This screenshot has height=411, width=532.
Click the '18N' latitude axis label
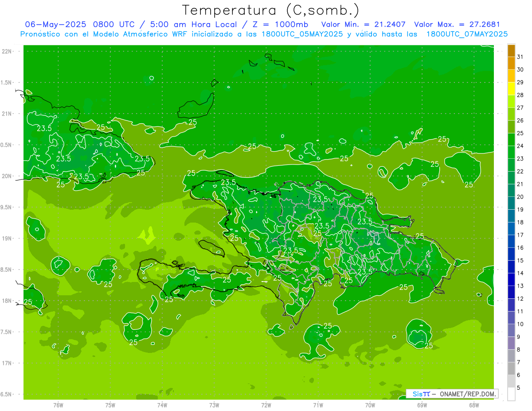point(7,301)
